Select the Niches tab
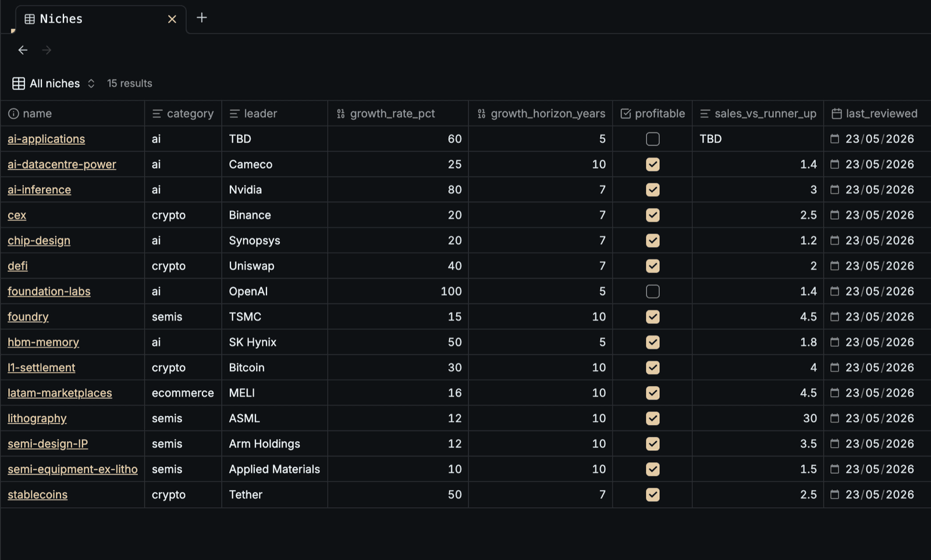The width and height of the screenshot is (931, 560). [100, 19]
